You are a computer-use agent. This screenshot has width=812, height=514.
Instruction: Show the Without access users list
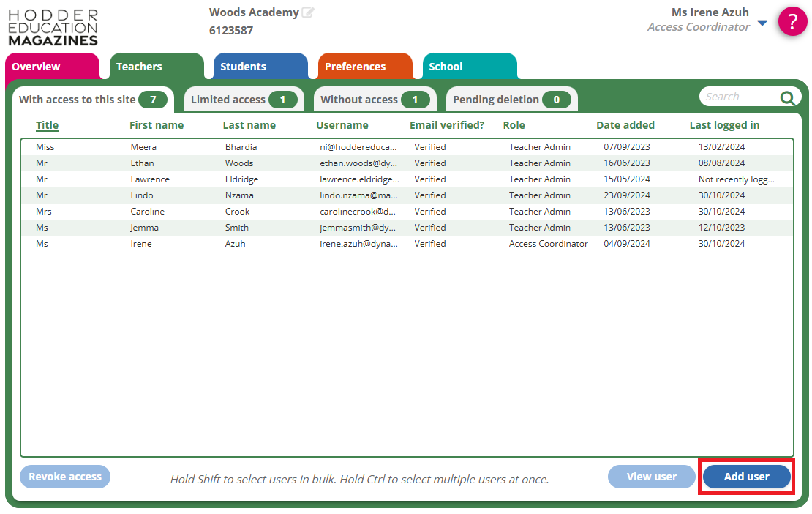click(x=374, y=100)
